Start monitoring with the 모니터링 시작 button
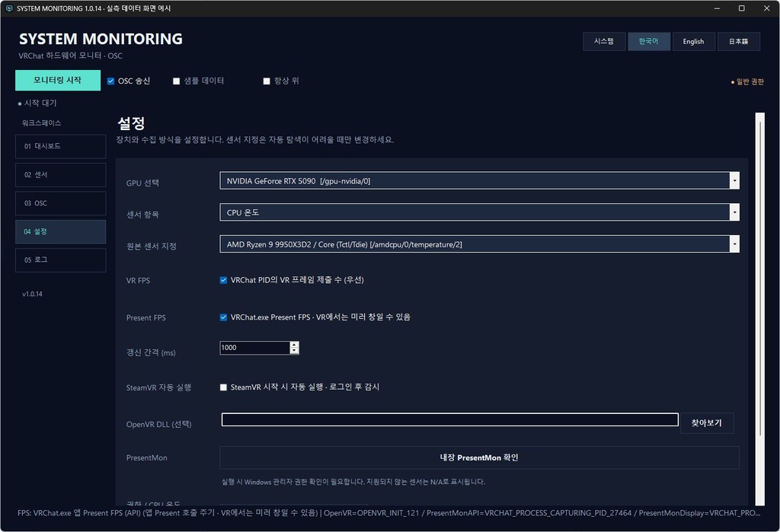Viewport: 780px width, 532px height. click(x=58, y=80)
